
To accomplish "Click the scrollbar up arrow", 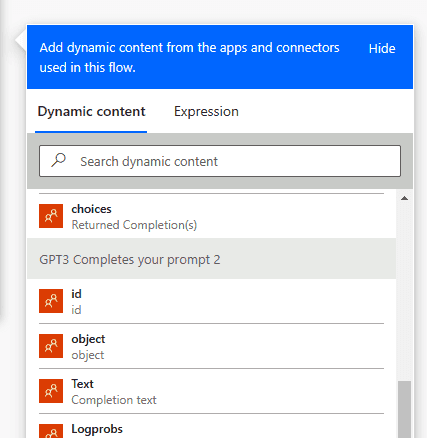I will point(404,198).
